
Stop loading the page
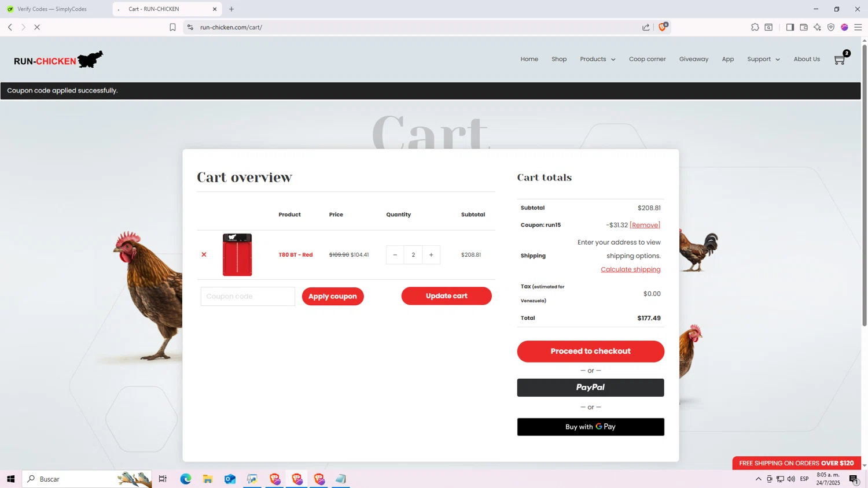[x=37, y=27]
